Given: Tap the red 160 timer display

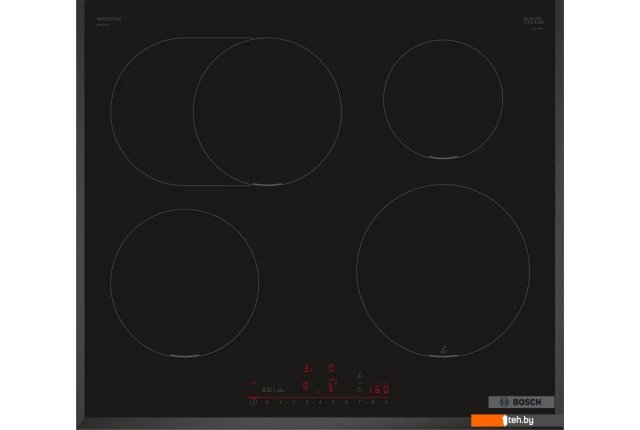Looking at the screenshot, I should pos(379,389).
